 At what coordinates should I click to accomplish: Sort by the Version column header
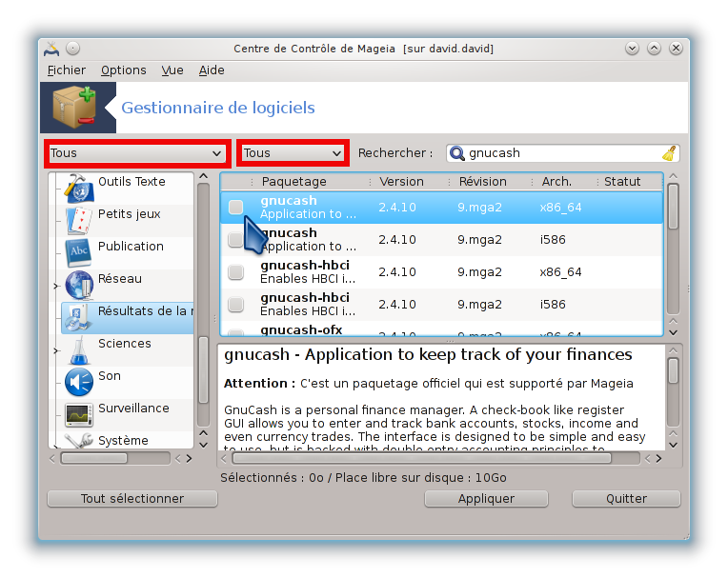(401, 181)
